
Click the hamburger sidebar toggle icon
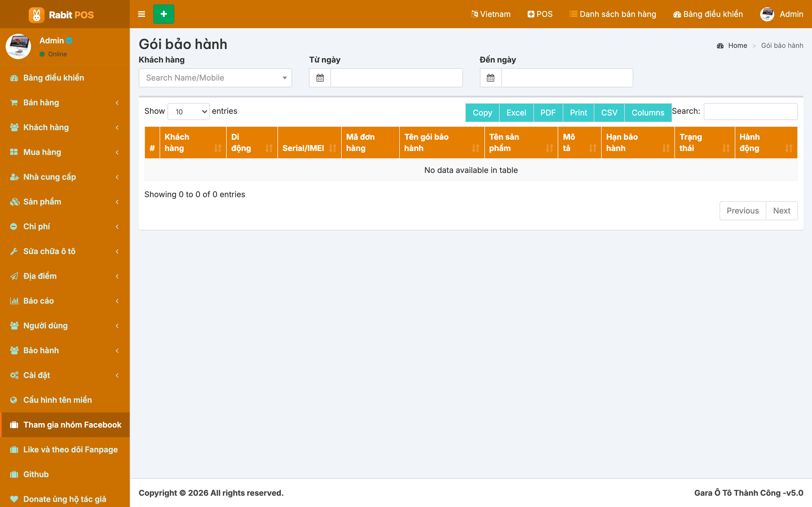142,14
